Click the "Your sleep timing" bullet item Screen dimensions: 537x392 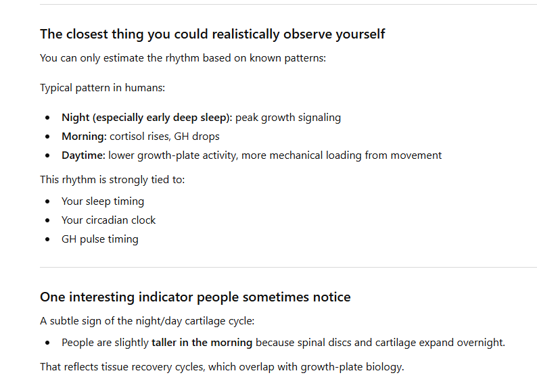tap(103, 201)
